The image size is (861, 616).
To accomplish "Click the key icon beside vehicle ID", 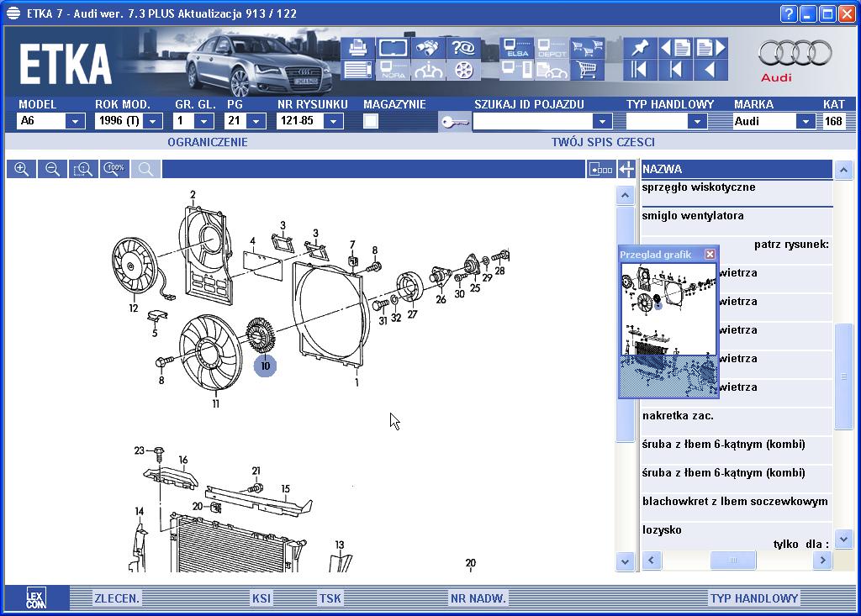I will [x=455, y=121].
